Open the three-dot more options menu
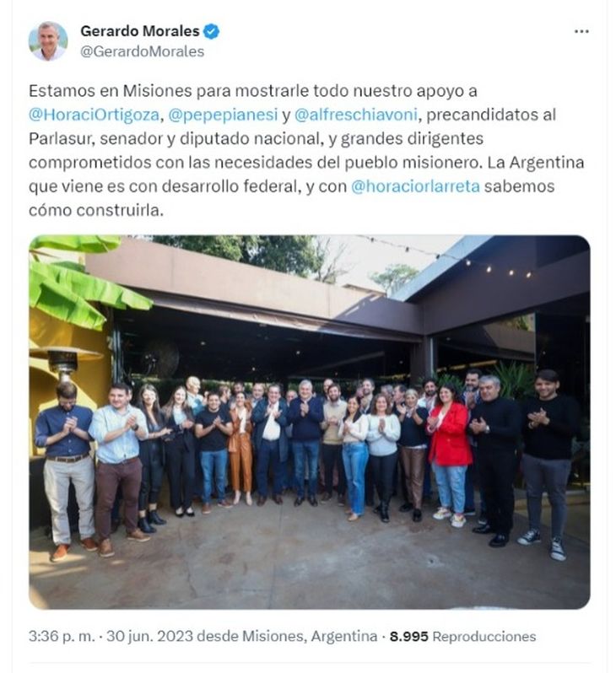This screenshot has height=673, width=616. click(581, 31)
